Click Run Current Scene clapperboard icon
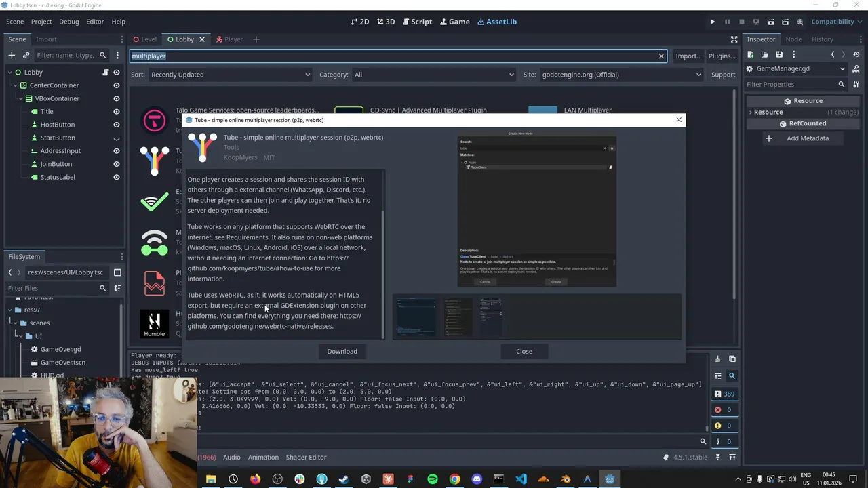The height and width of the screenshot is (488, 868). (770, 22)
